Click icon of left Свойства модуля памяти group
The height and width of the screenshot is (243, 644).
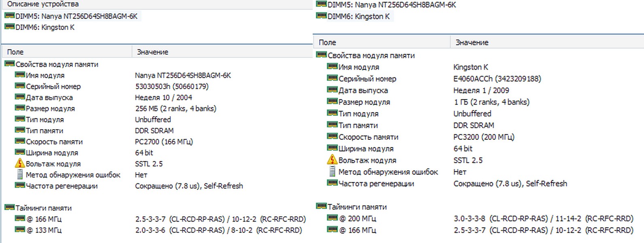click(10, 63)
